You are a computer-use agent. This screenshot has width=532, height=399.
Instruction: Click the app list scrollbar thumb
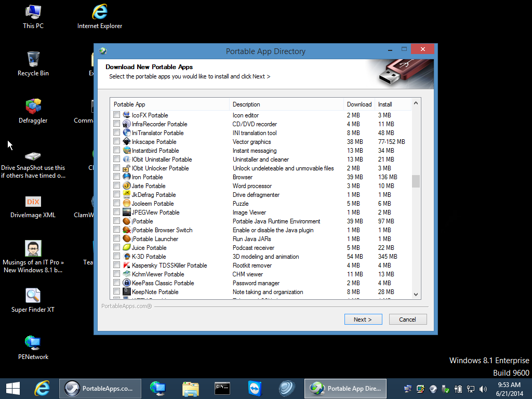[x=416, y=181]
